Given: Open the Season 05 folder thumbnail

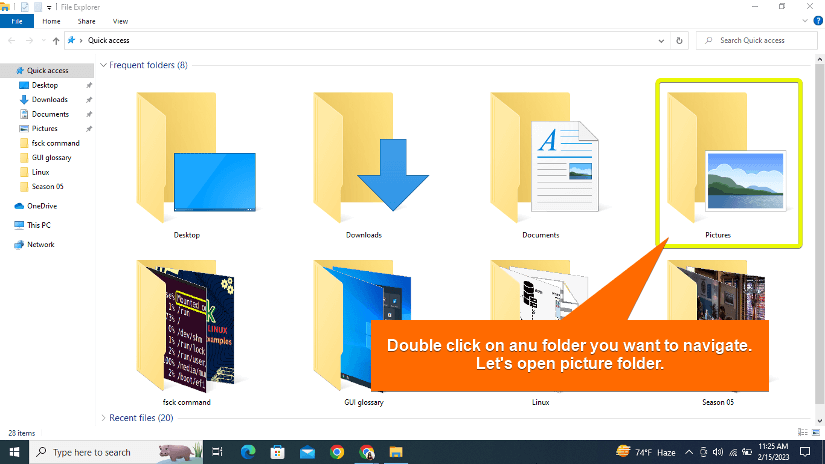Looking at the screenshot, I should (716, 289).
